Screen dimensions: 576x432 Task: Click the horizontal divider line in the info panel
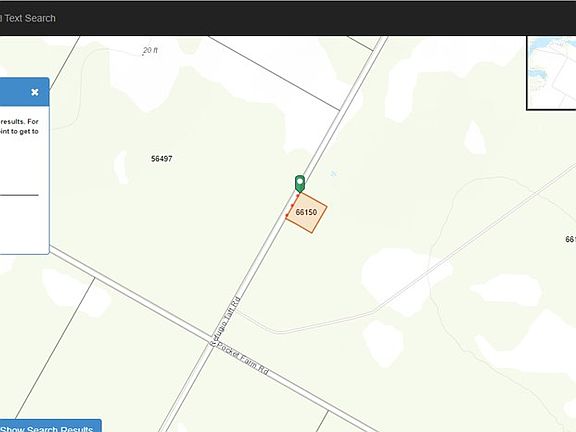[19, 195]
